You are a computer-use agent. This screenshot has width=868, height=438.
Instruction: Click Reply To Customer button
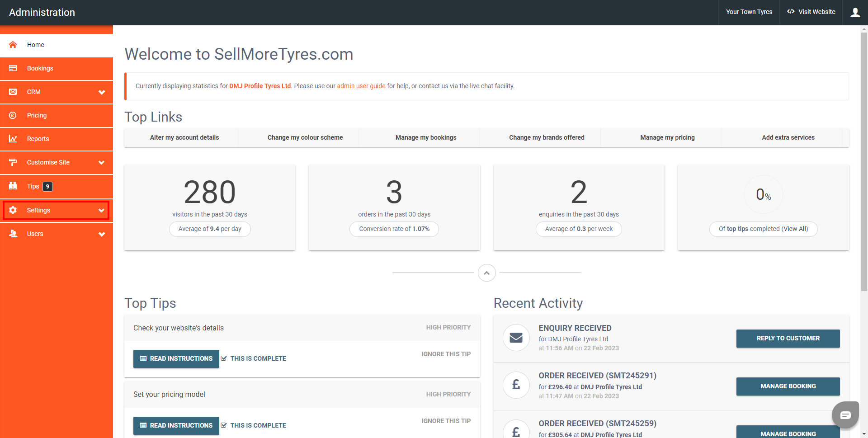[788, 338]
